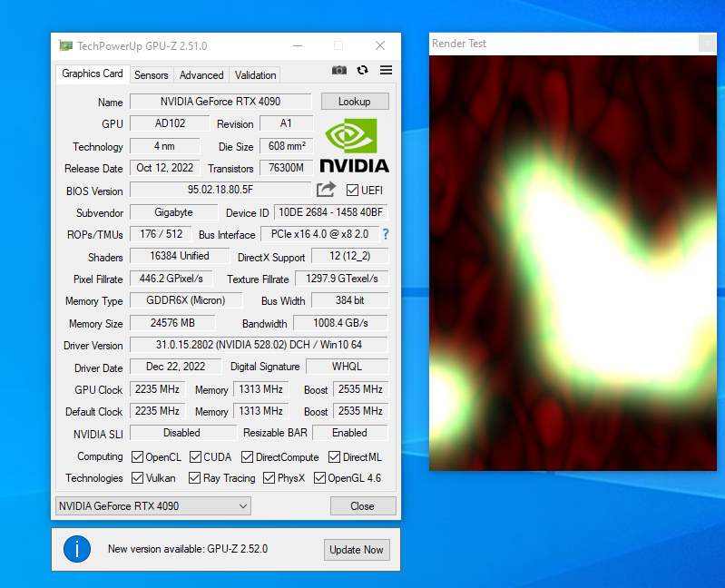725x588 pixels.
Task: Click the GPU Clock value 2235 MHz
Action: [x=157, y=389]
